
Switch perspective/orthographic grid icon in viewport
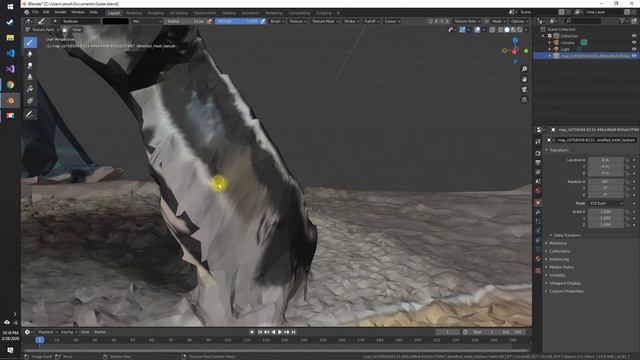coord(524,100)
